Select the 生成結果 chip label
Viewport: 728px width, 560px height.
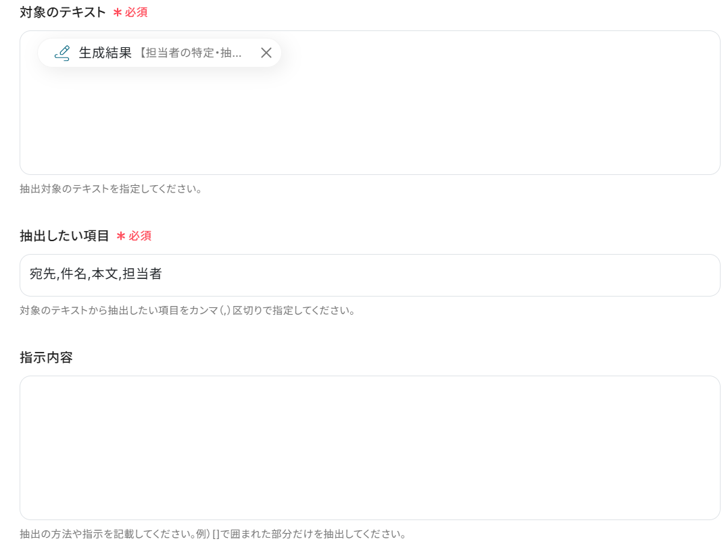pyautogui.click(x=105, y=53)
